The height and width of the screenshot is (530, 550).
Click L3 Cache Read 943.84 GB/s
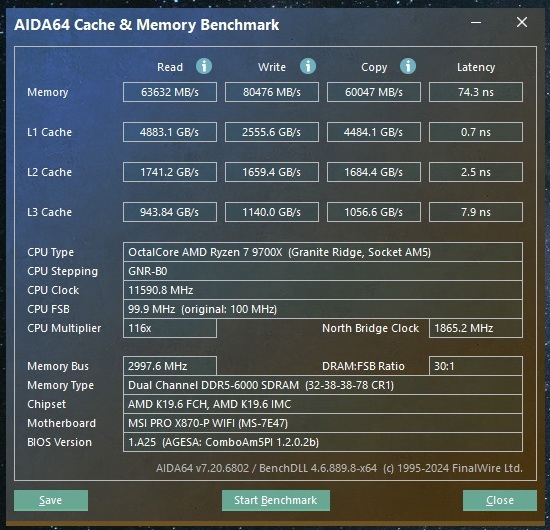(x=170, y=212)
